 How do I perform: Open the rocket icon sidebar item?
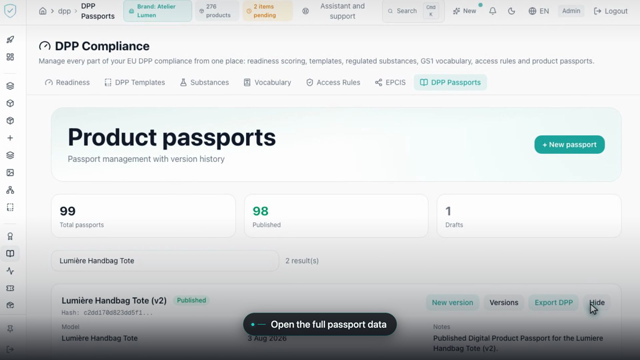pyautogui.click(x=10, y=40)
